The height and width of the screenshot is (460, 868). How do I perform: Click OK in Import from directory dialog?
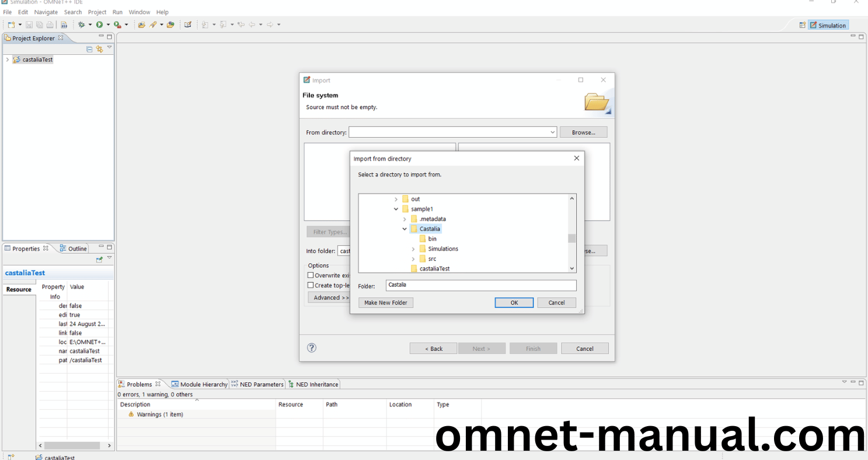coord(514,302)
